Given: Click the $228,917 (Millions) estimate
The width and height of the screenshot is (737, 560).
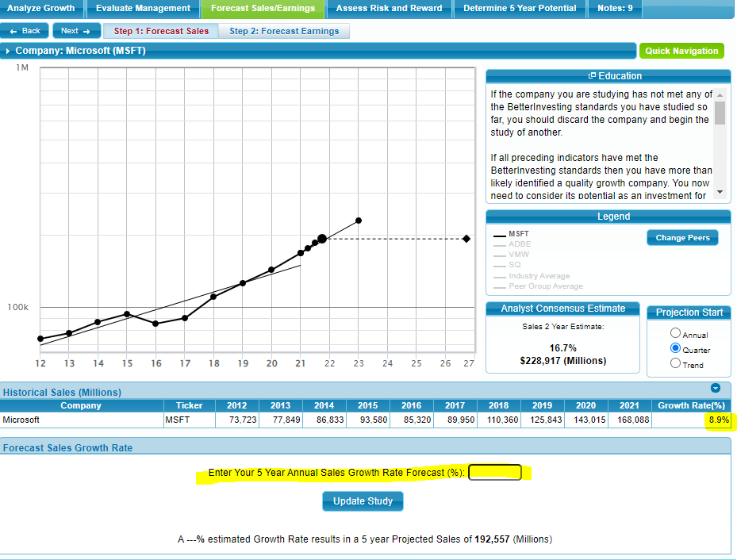Looking at the screenshot, I should (x=562, y=361).
